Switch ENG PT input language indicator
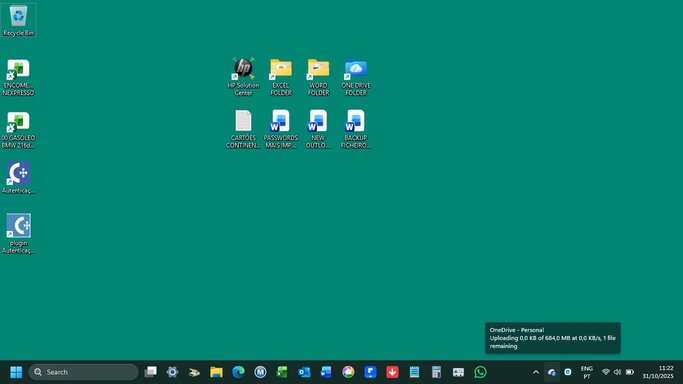Viewport: 683px width, 384px height. (x=587, y=372)
